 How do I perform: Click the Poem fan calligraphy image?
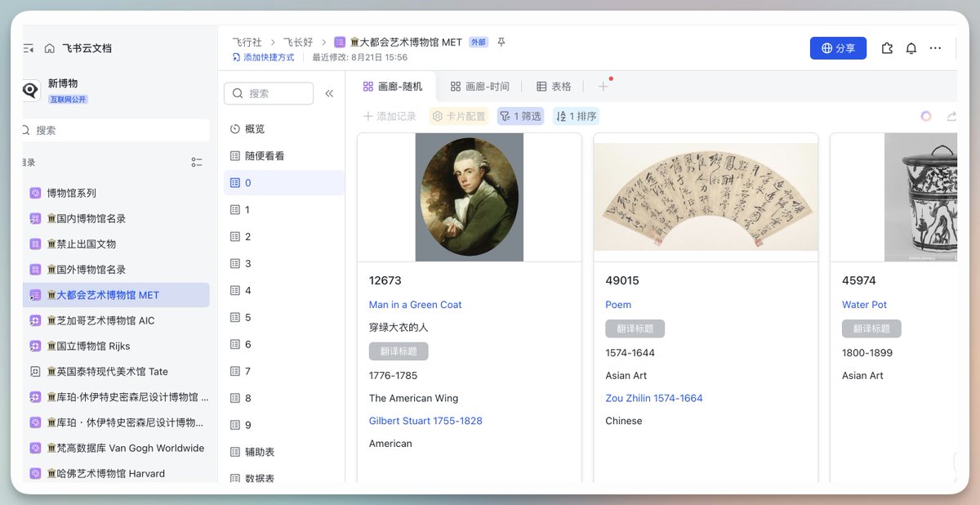coord(706,197)
